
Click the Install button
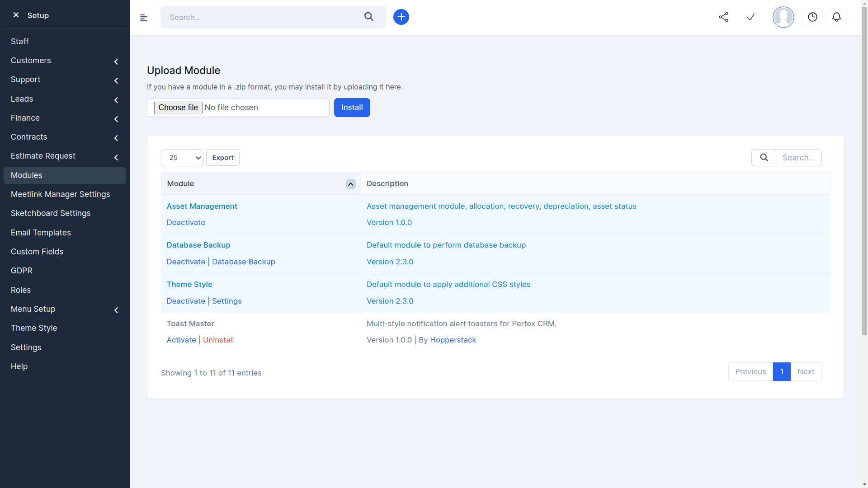coord(352,107)
